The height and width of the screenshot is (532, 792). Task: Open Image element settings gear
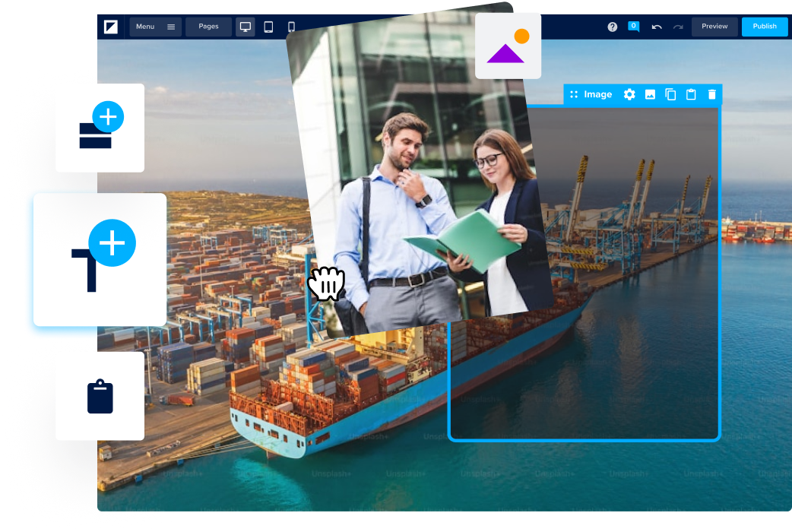[629, 94]
